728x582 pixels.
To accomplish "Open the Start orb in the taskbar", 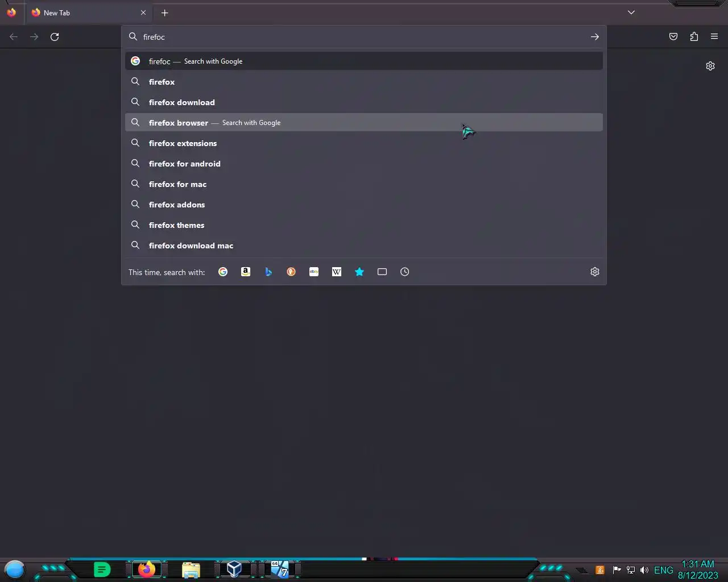I will [15, 569].
